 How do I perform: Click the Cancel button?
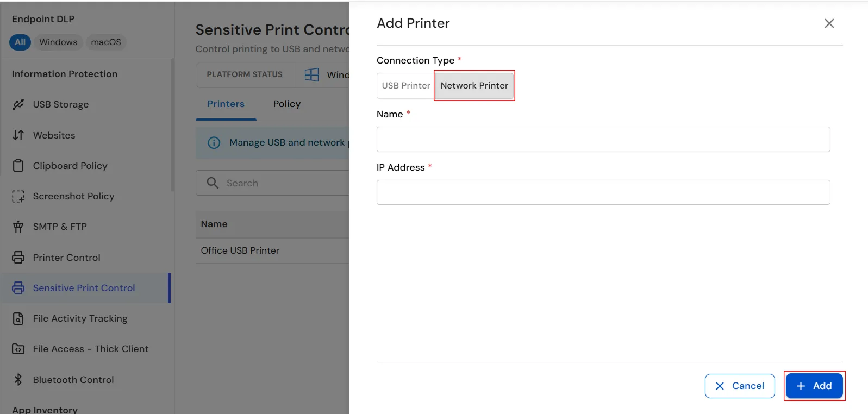click(740, 386)
